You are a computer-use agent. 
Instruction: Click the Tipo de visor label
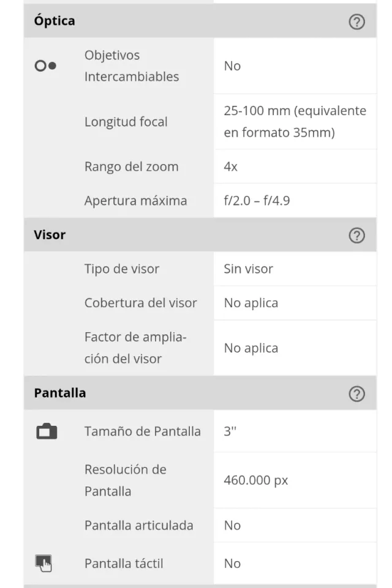121,269
